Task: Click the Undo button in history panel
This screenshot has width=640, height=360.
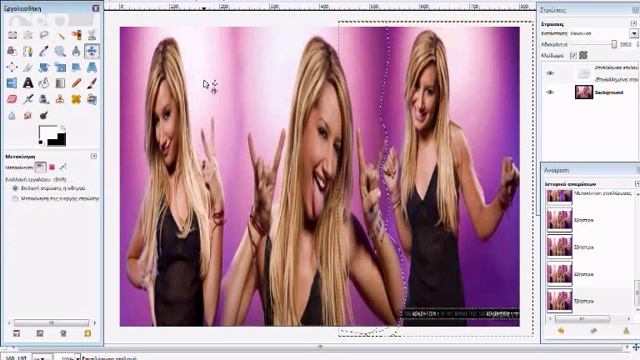Action: (x=561, y=331)
